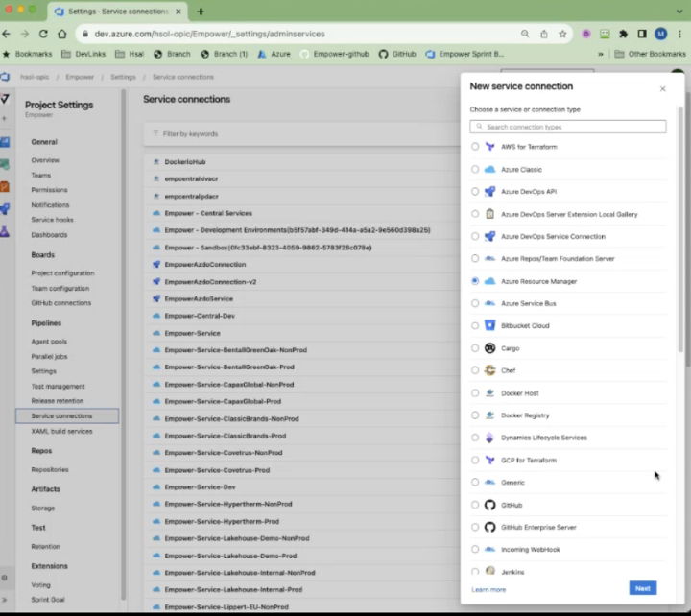The width and height of the screenshot is (691, 616).
Task: Expand the hidden bookmarks chevron
Action: 600,54
